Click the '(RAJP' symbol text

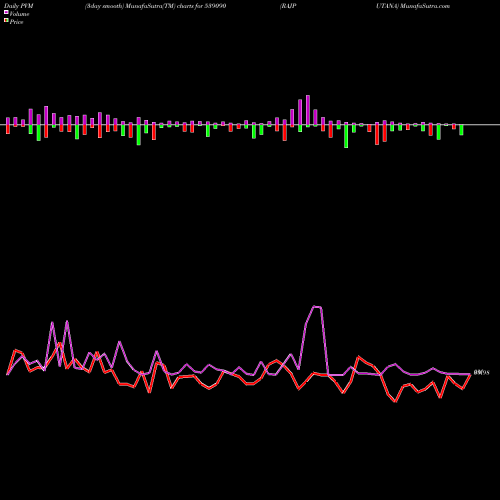pos(288,6)
